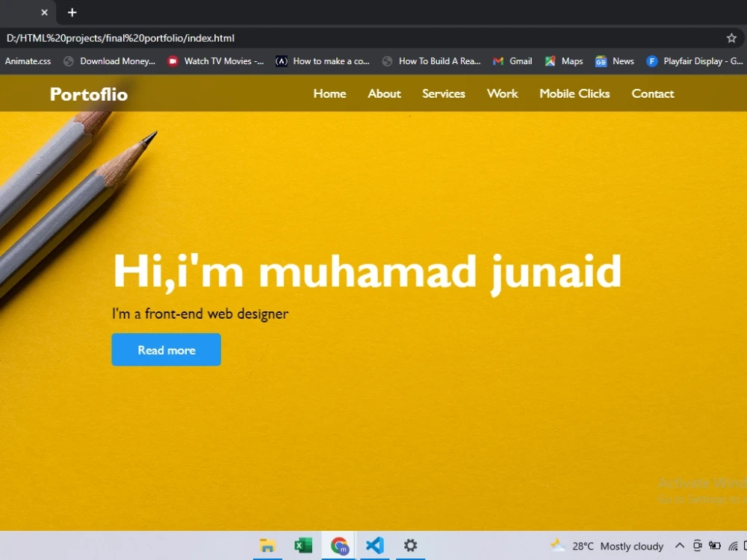Viewport: 747px width, 560px height.
Task: Launch Excel from the taskbar
Action: point(303,545)
